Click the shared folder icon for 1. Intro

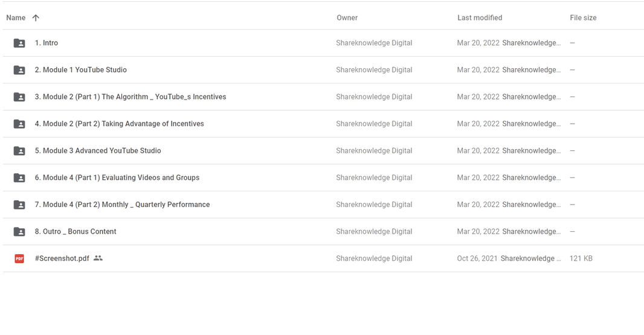(x=19, y=43)
